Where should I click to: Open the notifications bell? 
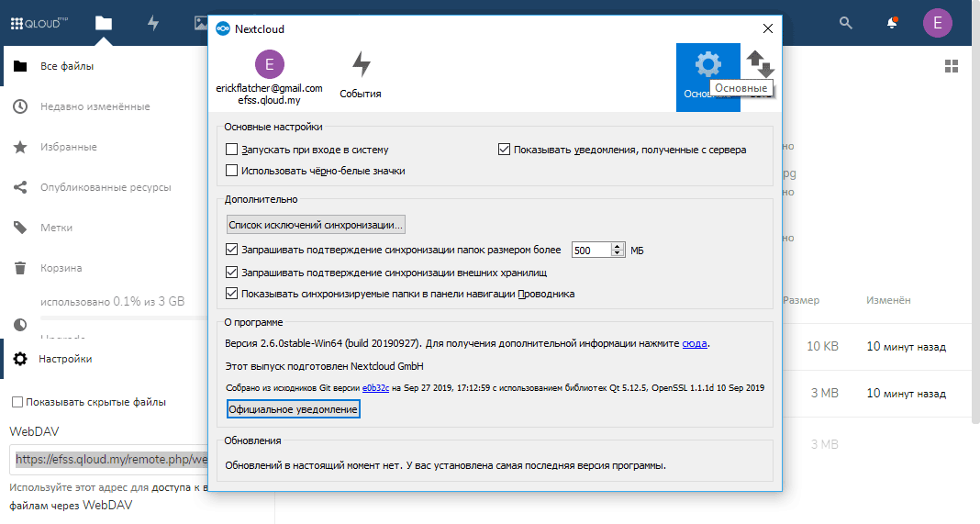[x=892, y=23]
